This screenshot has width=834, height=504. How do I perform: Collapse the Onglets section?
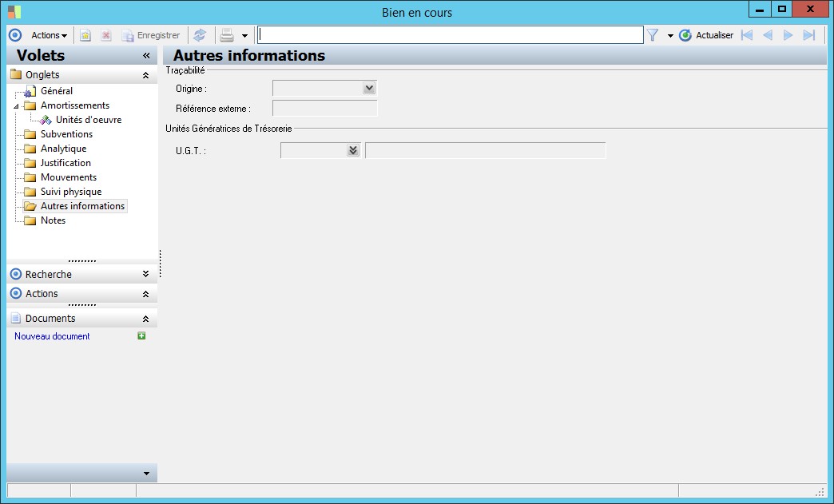[x=145, y=76]
